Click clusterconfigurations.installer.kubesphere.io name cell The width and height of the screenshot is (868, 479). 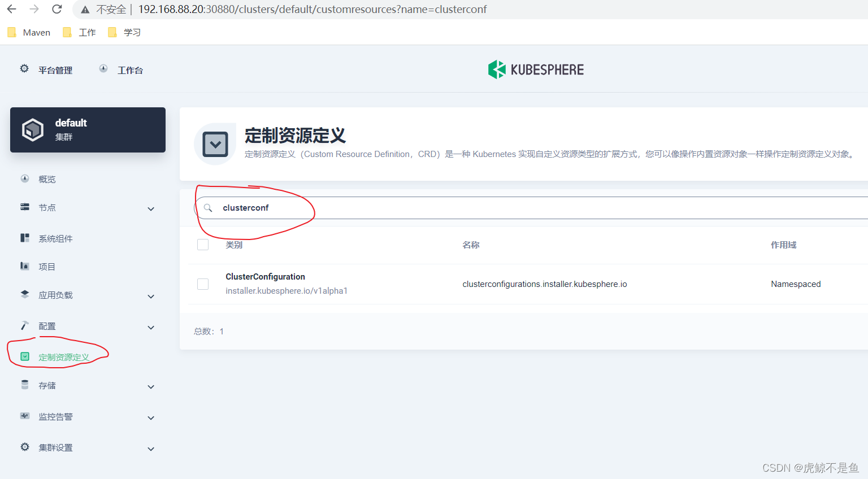click(545, 284)
